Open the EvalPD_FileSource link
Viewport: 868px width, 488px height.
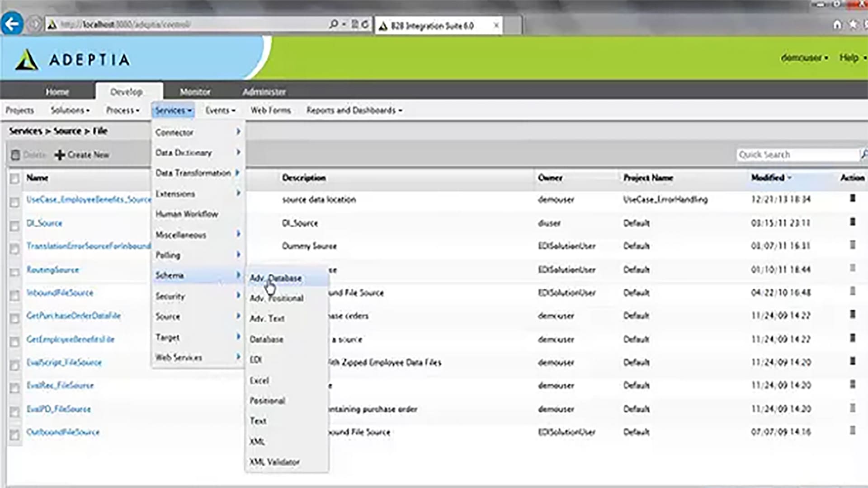pyautogui.click(x=58, y=409)
